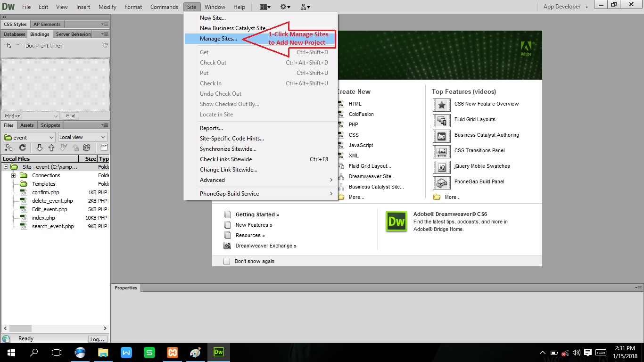The height and width of the screenshot is (362, 644).
Task: Click the Log button in Files panel
Action: [98, 339]
